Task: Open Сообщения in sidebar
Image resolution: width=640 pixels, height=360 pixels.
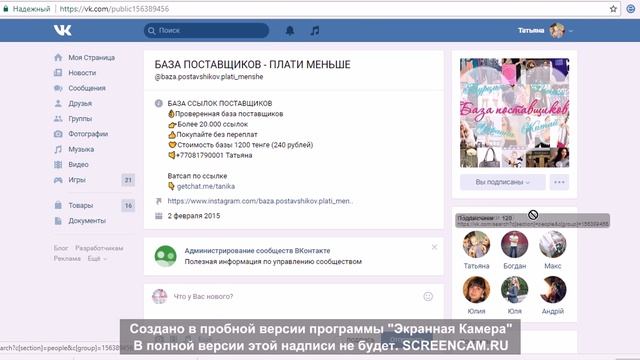Action: (x=87, y=88)
